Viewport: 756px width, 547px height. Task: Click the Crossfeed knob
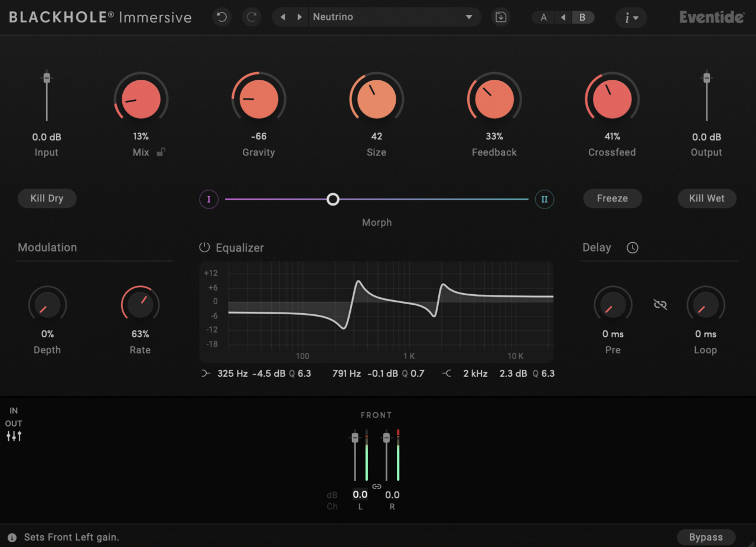pos(612,99)
